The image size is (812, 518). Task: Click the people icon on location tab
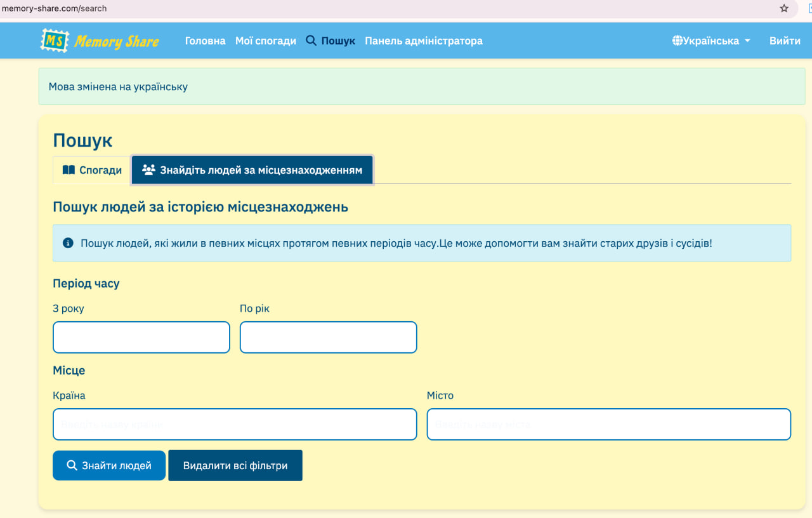click(x=148, y=170)
